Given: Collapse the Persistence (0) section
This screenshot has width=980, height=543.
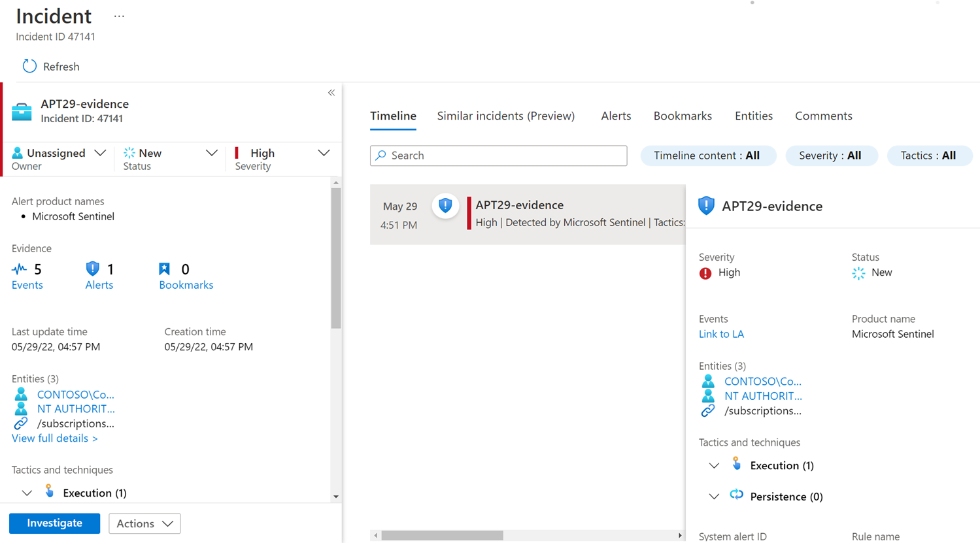Looking at the screenshot, I should (714, 496).
